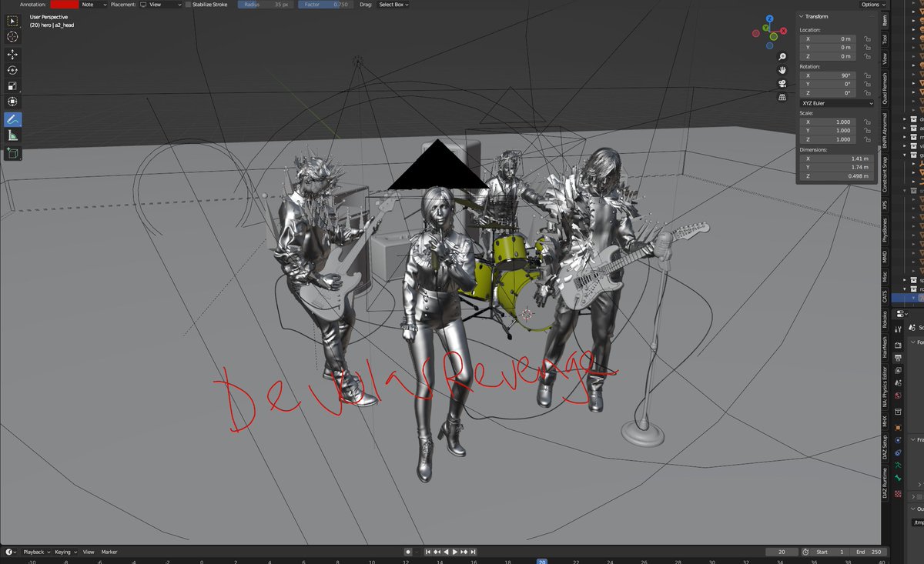924x564 pixels.
Task: Play the animation forward
Action: coord(454,552)
